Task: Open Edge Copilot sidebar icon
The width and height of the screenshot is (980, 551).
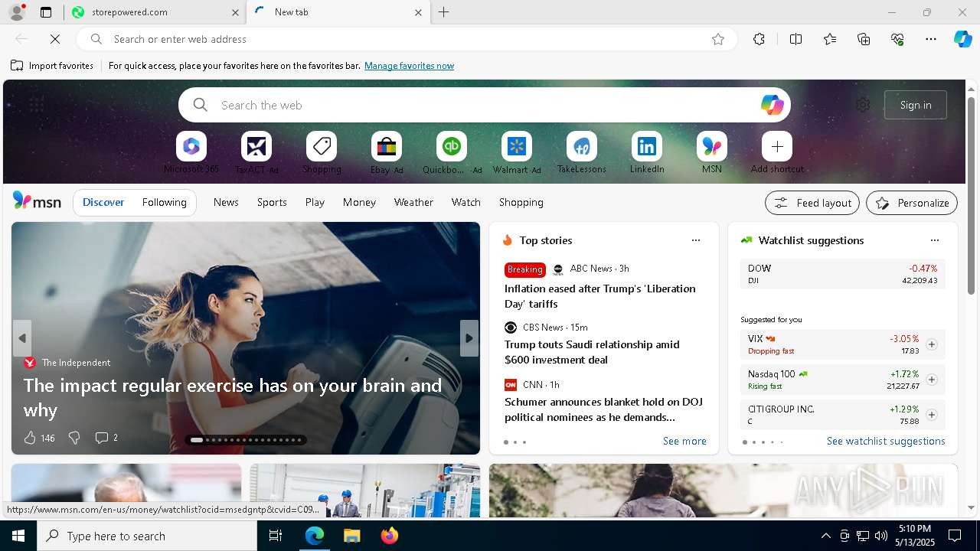Action: [962, 39]
